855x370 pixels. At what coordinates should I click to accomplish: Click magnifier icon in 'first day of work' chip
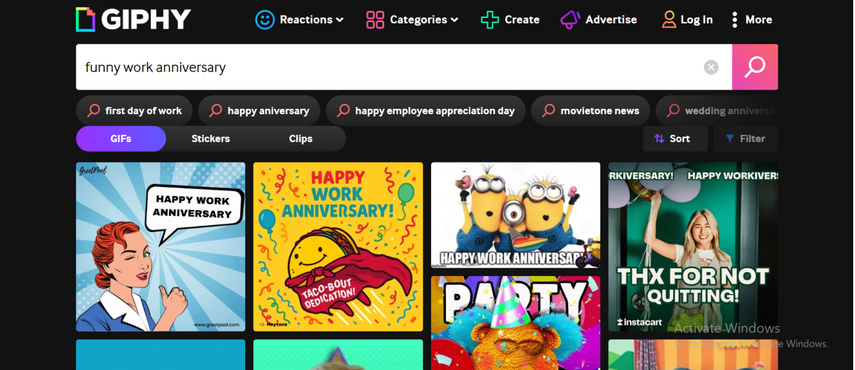(x=94, y=111)
